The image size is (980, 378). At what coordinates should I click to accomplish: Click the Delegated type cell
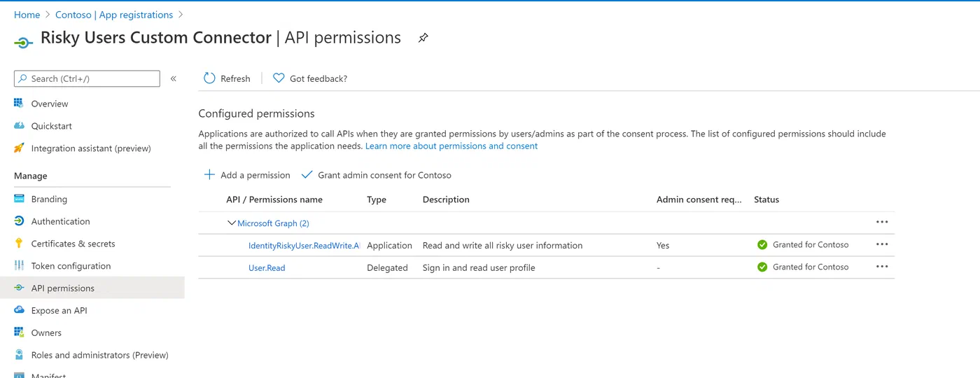tap(387, 267)
